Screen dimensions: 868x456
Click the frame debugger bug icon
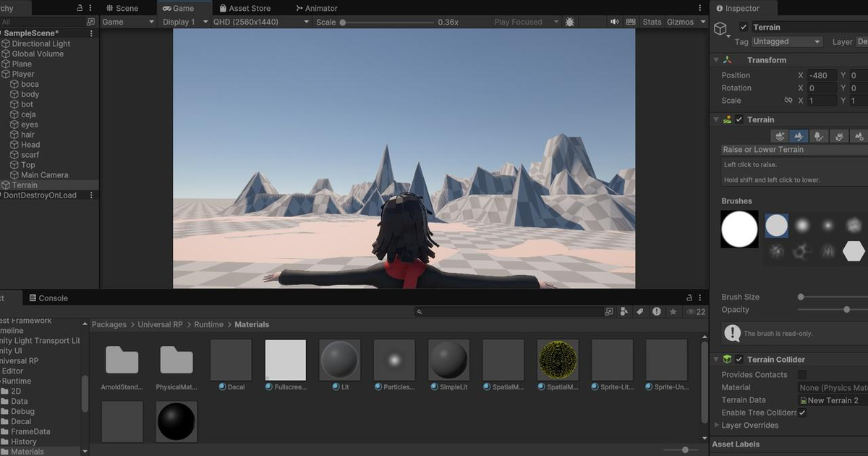(570, 22)
